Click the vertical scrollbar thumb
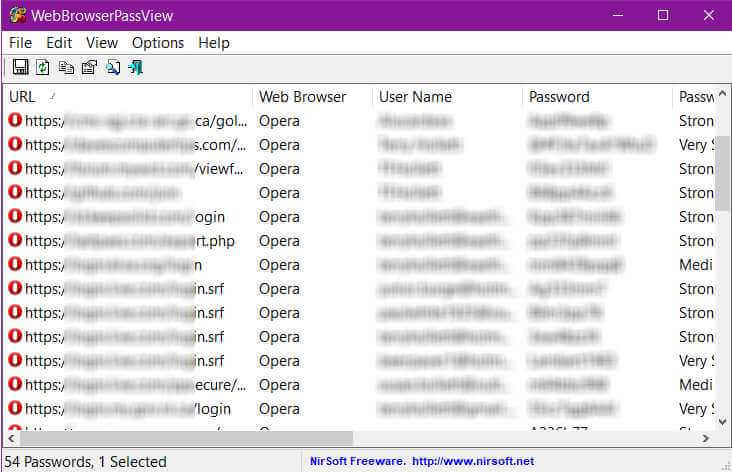The width and height of the screenshot is (732, 472). pyautogui.click(x=723, y=172)
